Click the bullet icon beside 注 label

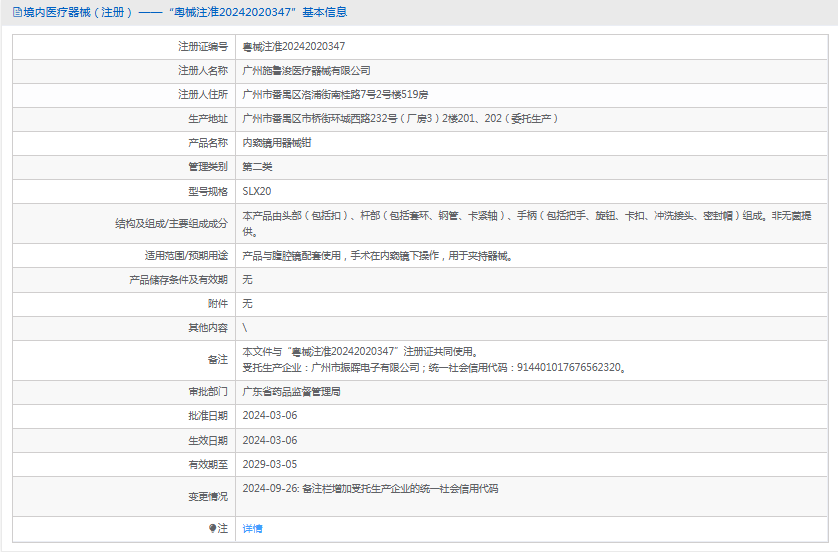pyautogui.click(x=212, y=528)
